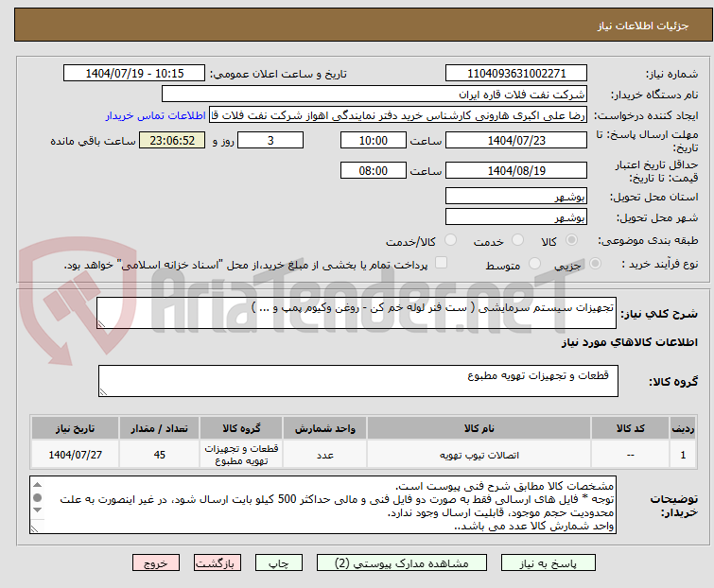
Task: Click the چاپ print button
Action: pos(278,562)
